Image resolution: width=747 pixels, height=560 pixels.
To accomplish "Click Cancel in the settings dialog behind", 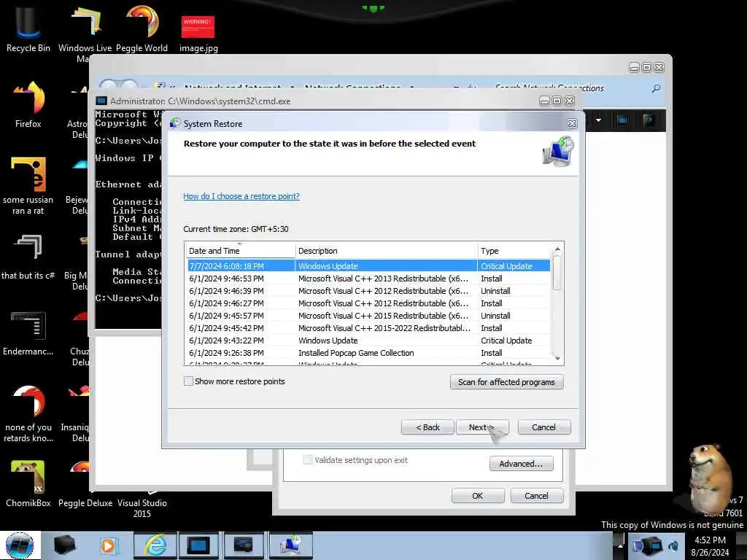I will 536,496.
